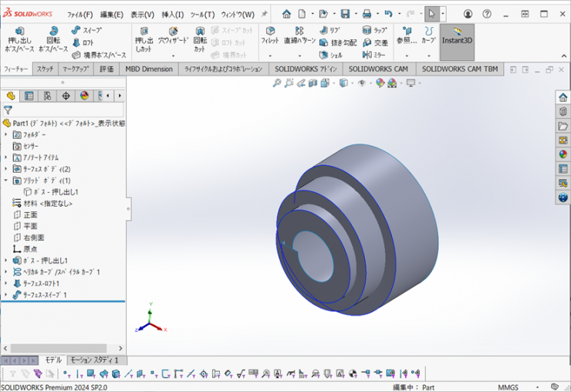The height and width of the screenshot is (392, 571).
Task: Toggle the feature tree panel collapse handle
Action: pos(128,208)
